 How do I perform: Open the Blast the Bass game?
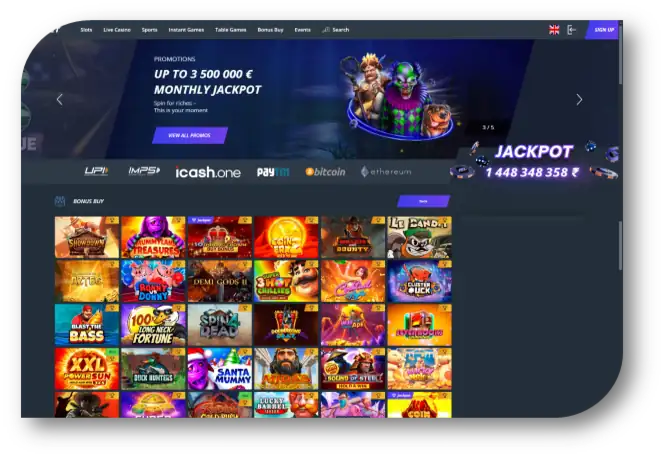[87, 325]
